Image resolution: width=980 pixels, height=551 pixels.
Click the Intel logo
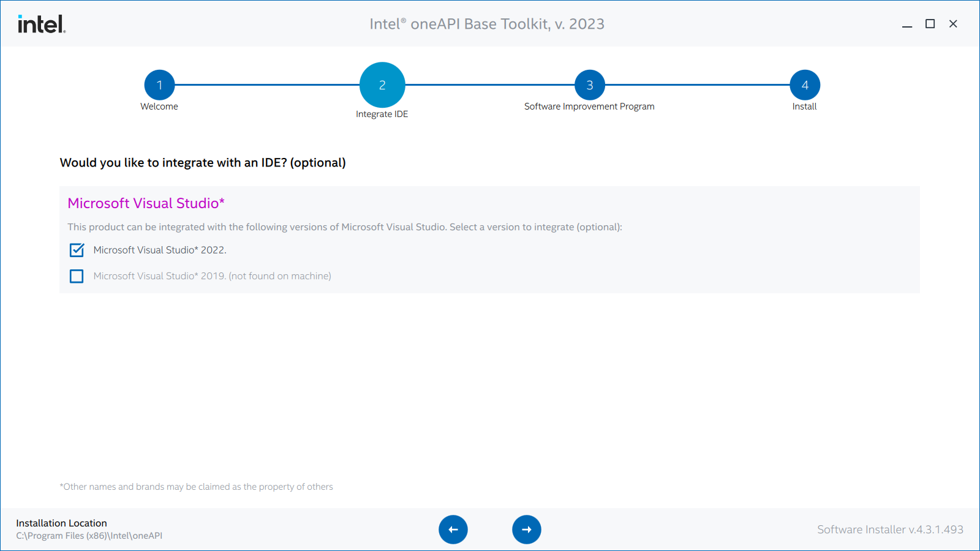point(42,24)
